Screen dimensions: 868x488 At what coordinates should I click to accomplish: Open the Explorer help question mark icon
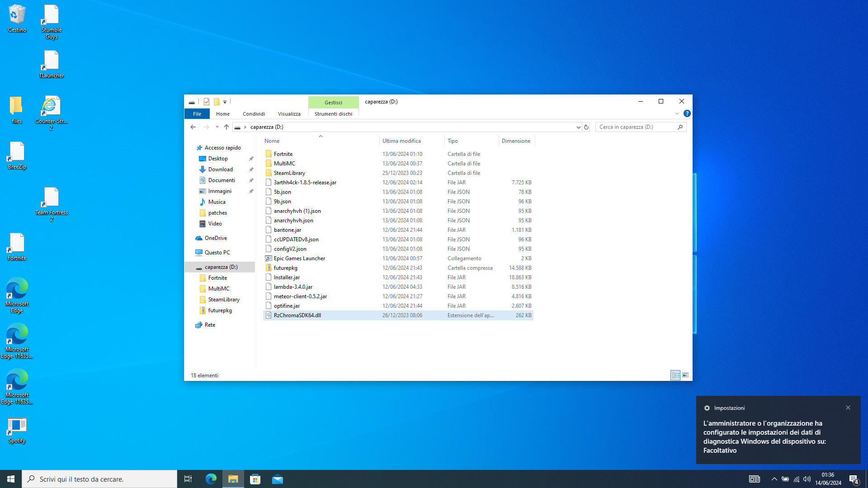[687, 113]
